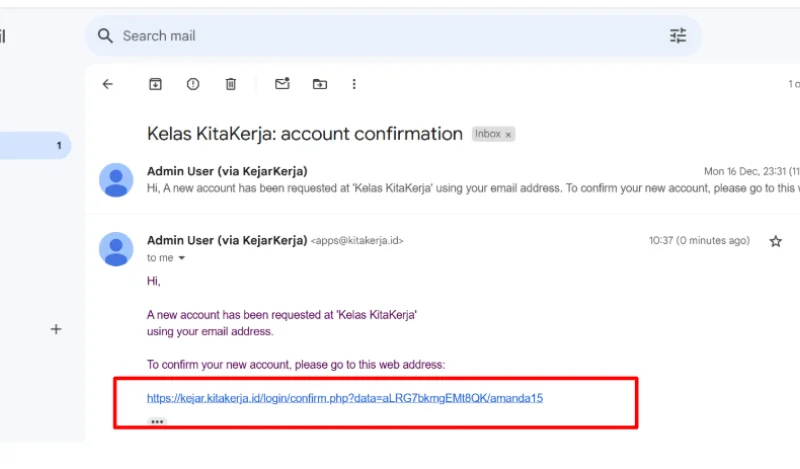The height and width of the screenshot is (469, 800).
Task: Delete the conversation with trash icon
Action: tap(231, 84)
